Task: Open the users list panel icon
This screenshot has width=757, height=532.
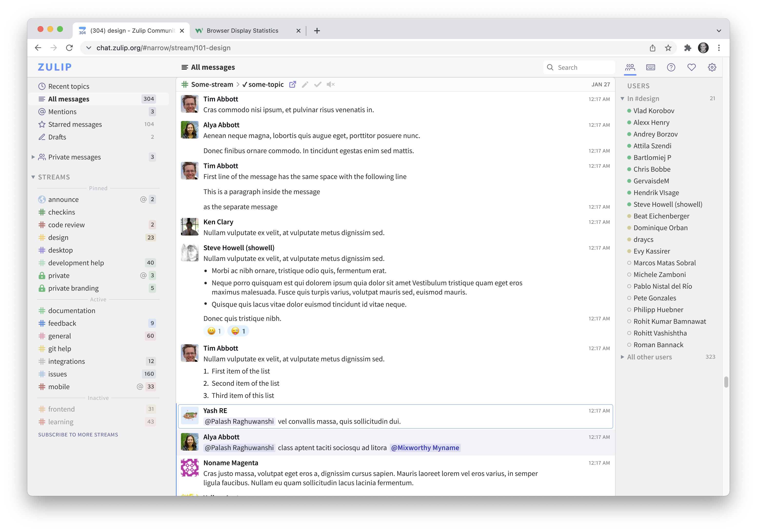Action: click(x=630, y=67)
